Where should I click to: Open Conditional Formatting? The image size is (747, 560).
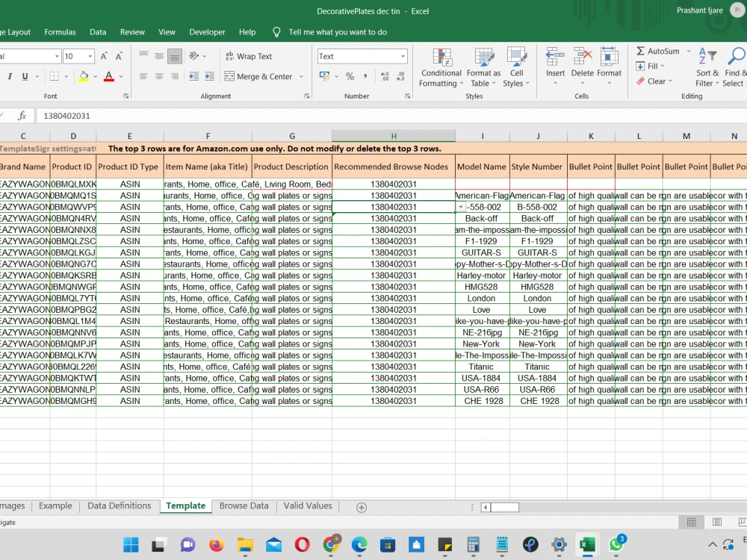(441, 67)
